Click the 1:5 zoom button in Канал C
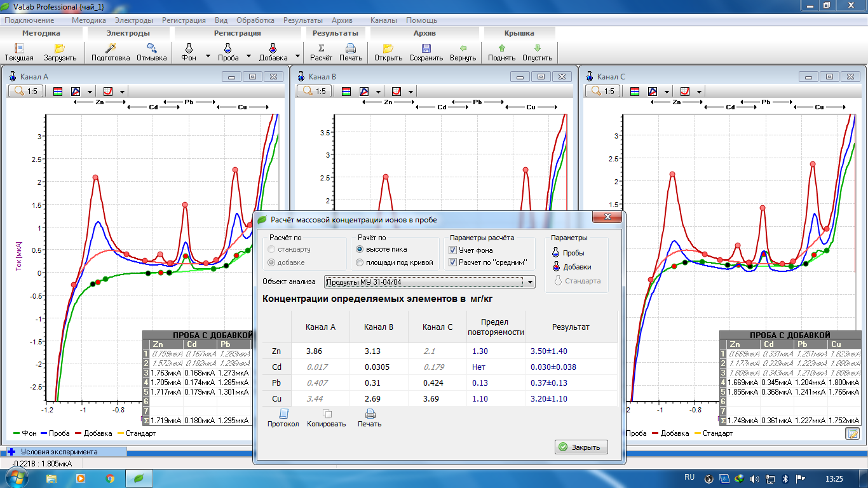868x488 pixels. click(603, 91)
